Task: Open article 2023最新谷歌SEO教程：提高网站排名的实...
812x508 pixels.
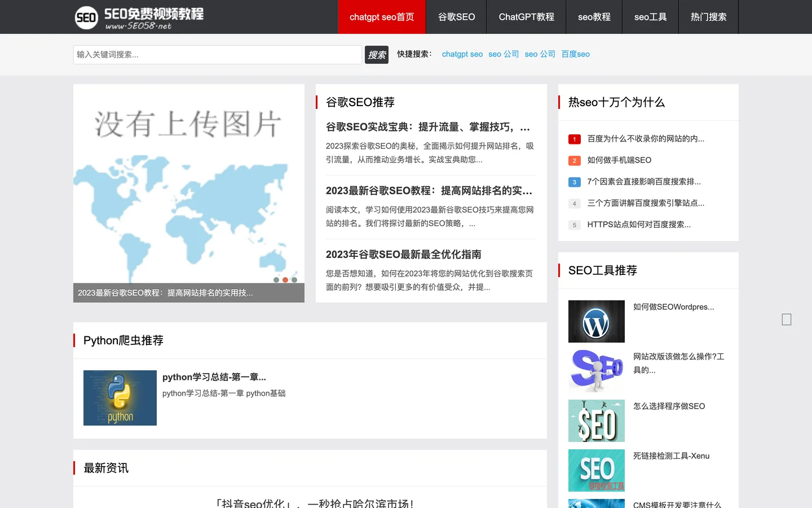Action: click(429, 191)
